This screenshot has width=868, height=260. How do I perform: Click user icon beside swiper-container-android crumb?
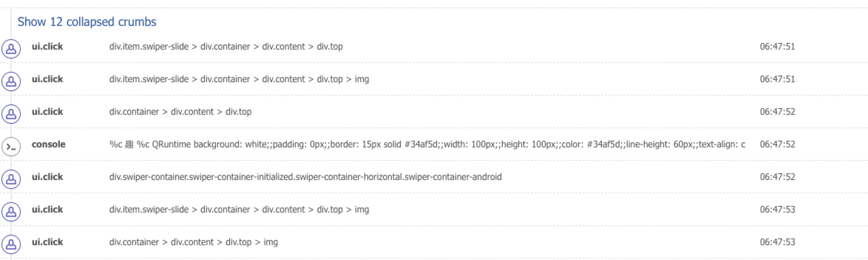point(11,179)
